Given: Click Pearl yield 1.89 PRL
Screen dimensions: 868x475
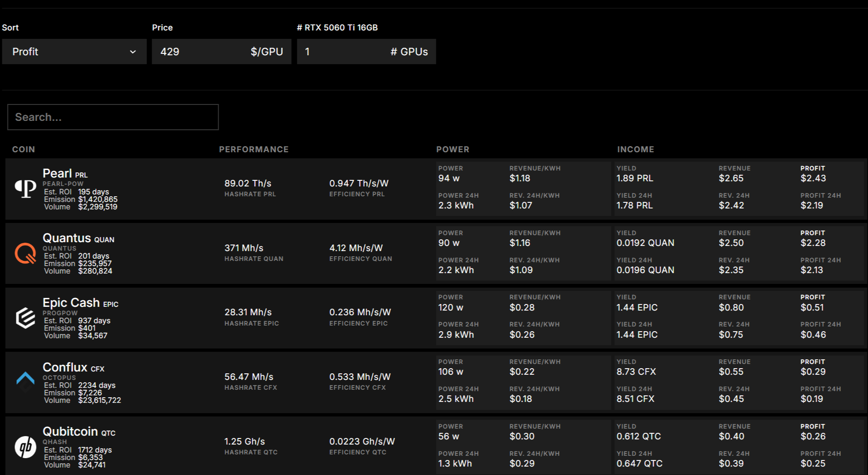Looking at the screenshot, I should coord(635,178).
